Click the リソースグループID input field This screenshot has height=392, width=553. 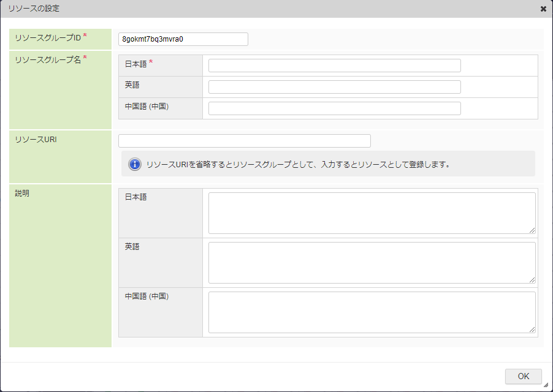183,39
